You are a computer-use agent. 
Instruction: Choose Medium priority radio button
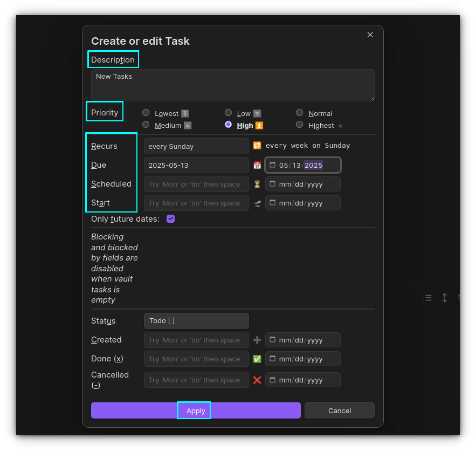coord(146,125)
